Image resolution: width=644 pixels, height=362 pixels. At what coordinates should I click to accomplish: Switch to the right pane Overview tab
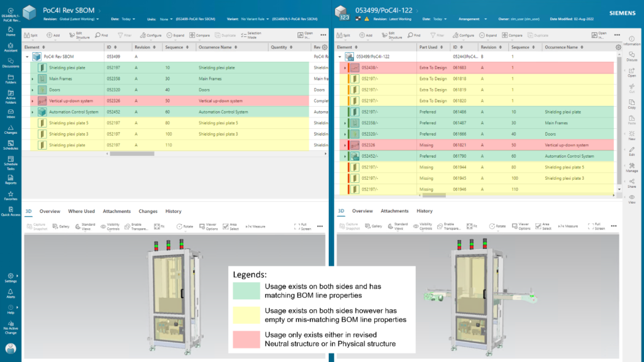coord(362,211)
